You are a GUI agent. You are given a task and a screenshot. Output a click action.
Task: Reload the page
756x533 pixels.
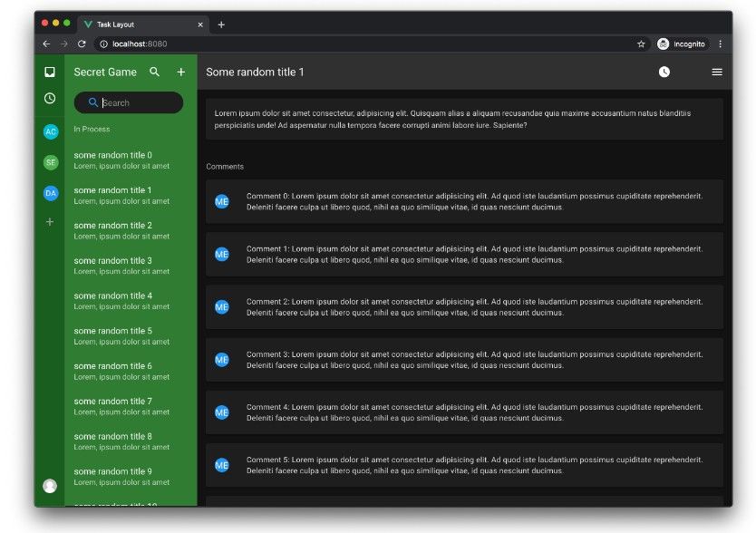pyautogui.click(x=82, y=44)
